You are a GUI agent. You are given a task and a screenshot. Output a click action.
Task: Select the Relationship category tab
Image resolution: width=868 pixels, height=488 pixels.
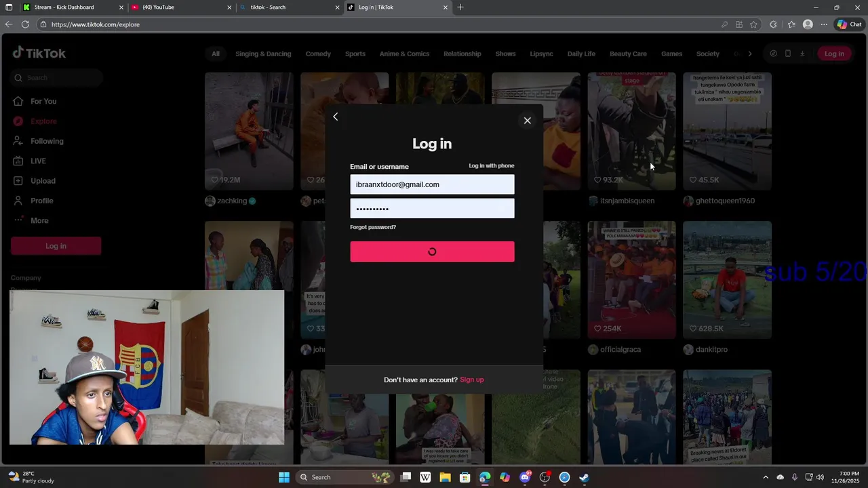(x=462, y=54)
